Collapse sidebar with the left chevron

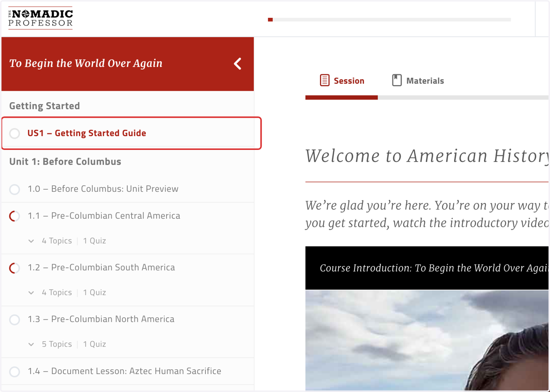pos(237,64)
